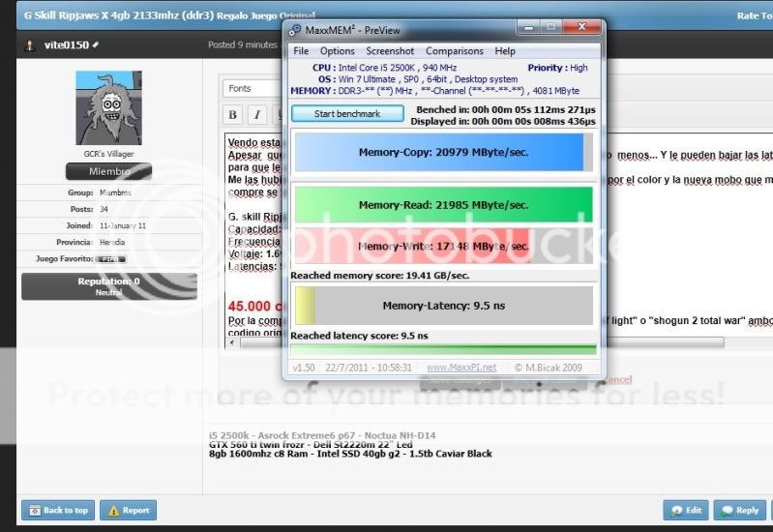Click the Italic formatting icon
This screenshot has width=773, height=532.
point(256,115)
